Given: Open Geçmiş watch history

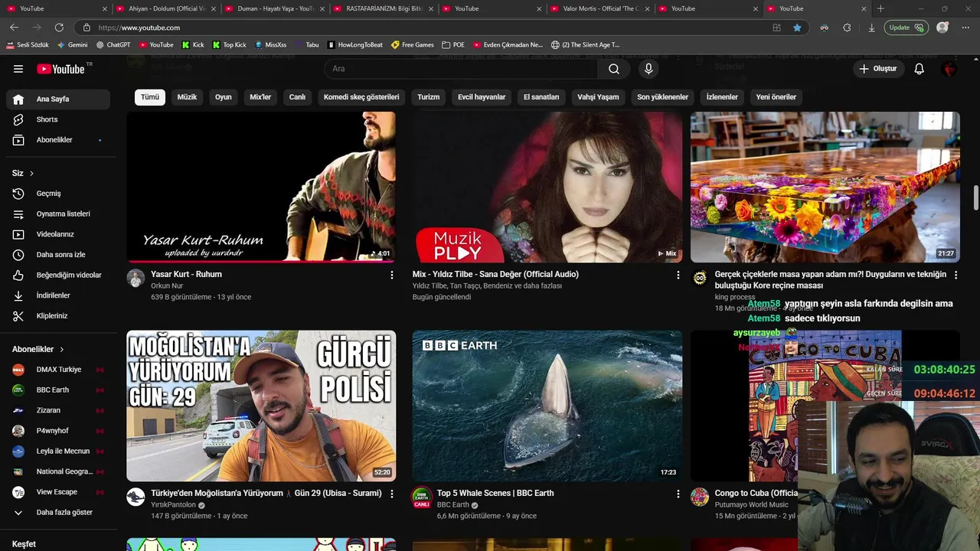Looking at the screenshot, I should tap(58, 194).
